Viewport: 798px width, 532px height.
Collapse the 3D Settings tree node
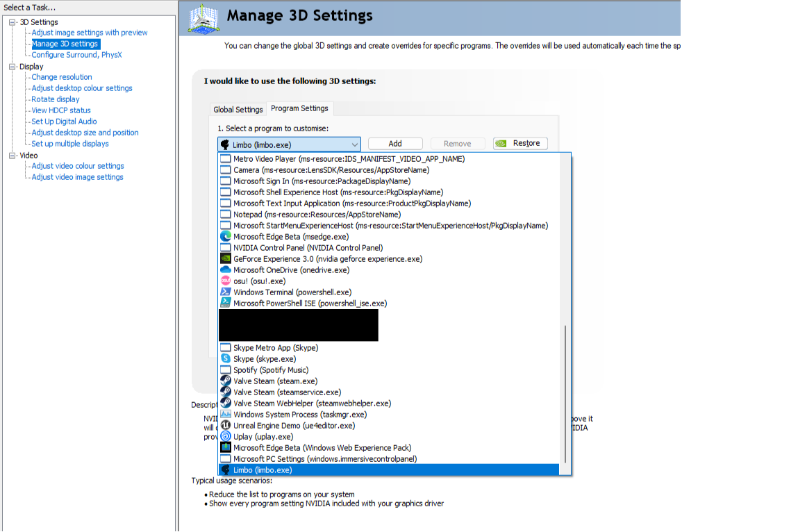click(x=13, y=22)
